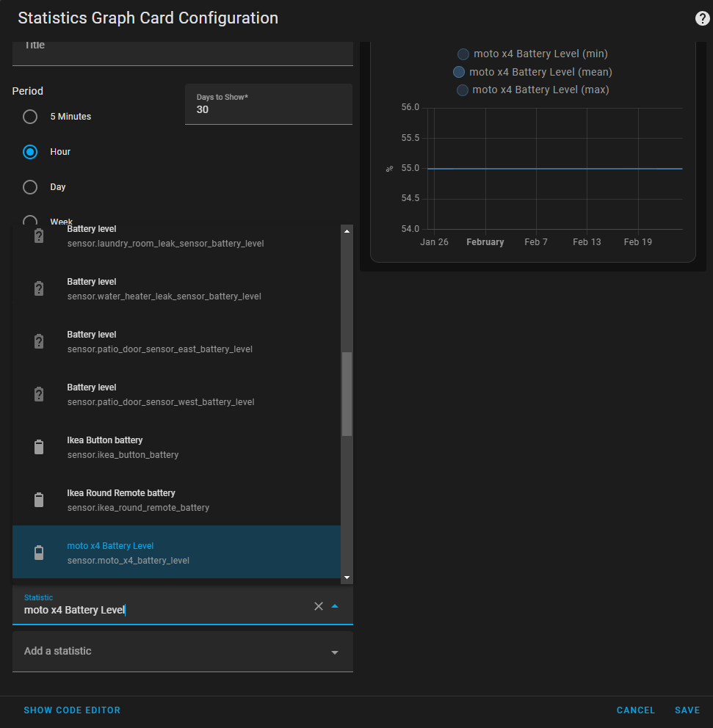Click the Days to Show input field
This screenshot has height=728, width=713.
269,104
